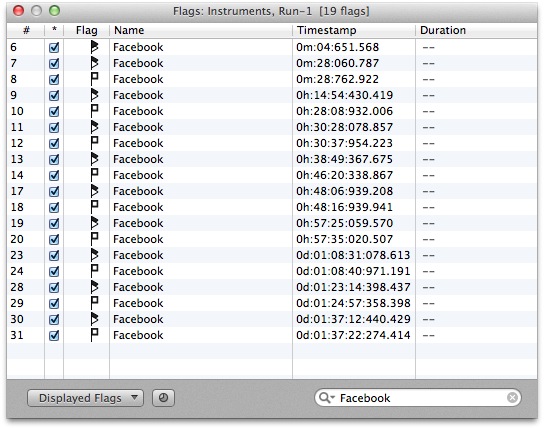Uncheck the checkbox for flag 20

pos(54,239)
